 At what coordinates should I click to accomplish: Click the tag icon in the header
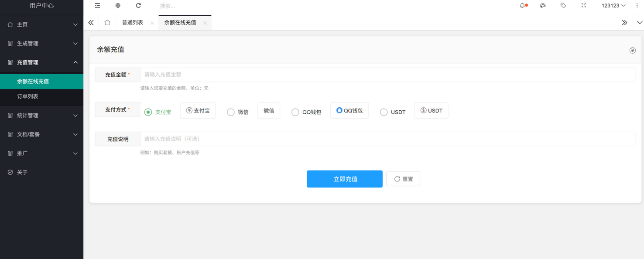point(563,6)
